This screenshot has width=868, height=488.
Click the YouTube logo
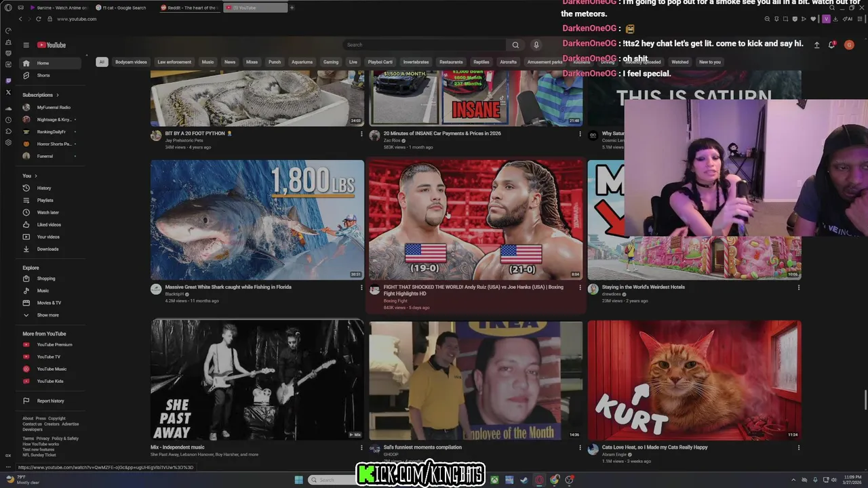point(52,45)
